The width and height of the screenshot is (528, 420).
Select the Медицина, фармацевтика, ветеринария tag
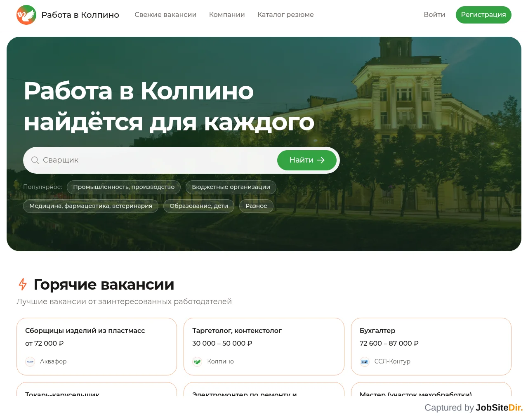pyautogui.click(x=91, y=206)
